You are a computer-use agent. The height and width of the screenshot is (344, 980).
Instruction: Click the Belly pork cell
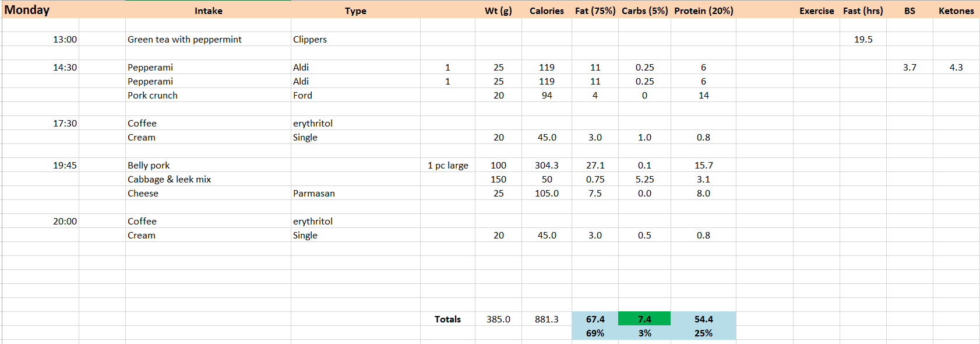point(208,165)
